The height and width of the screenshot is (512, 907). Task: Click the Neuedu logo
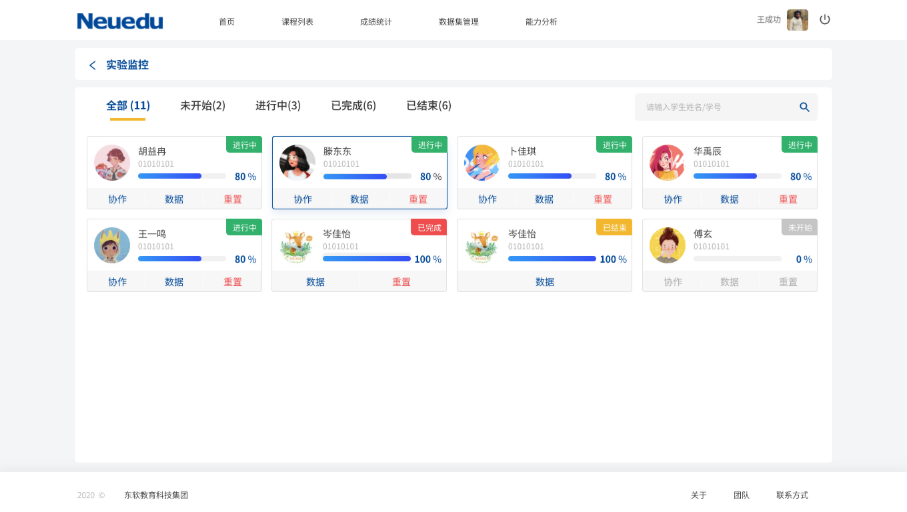pos(120,21)
